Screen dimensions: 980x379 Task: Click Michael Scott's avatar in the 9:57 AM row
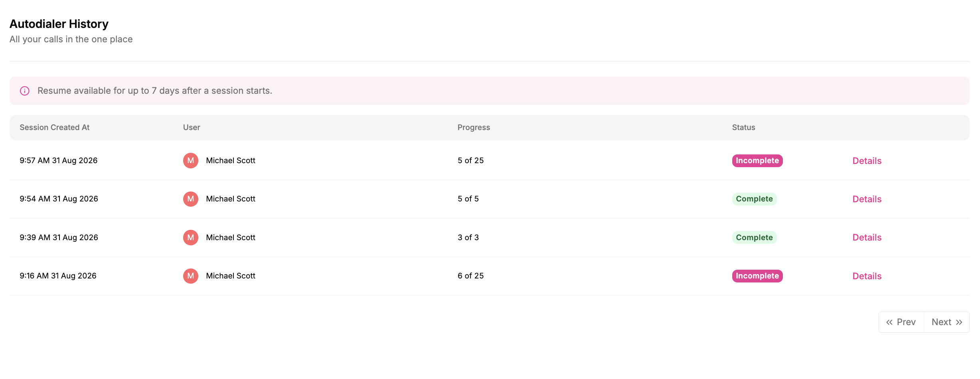pos(191,161)
